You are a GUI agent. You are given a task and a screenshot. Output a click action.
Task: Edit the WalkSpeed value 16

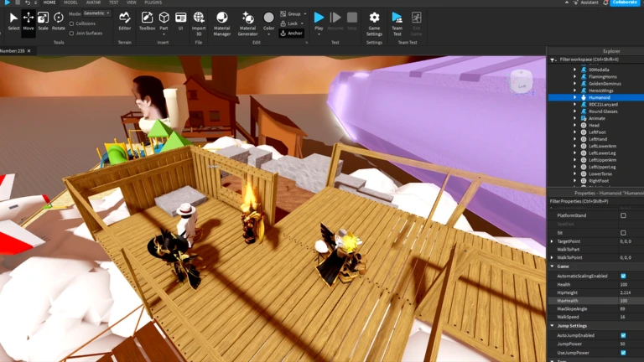coord(631,317)
